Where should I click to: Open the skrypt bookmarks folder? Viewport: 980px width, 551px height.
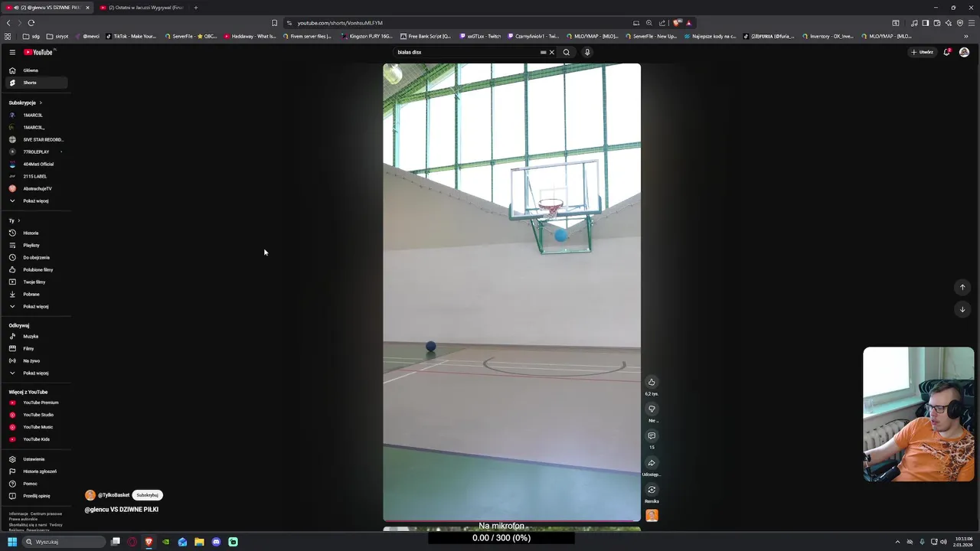click(x=57, y=36)
